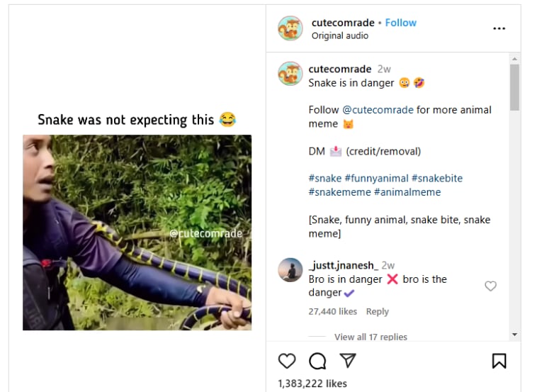Click the snake video to play or pause
542x392 pixels.
[x=137, y=233]
